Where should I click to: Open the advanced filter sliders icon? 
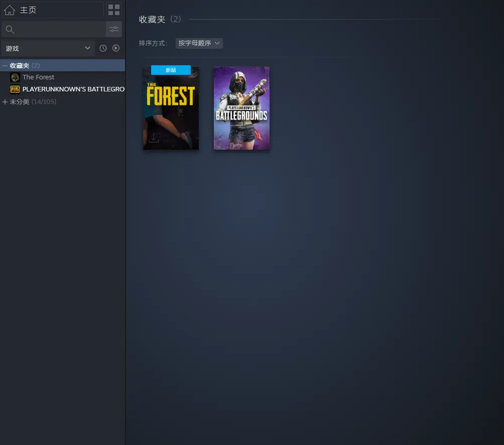pos(114,29)
